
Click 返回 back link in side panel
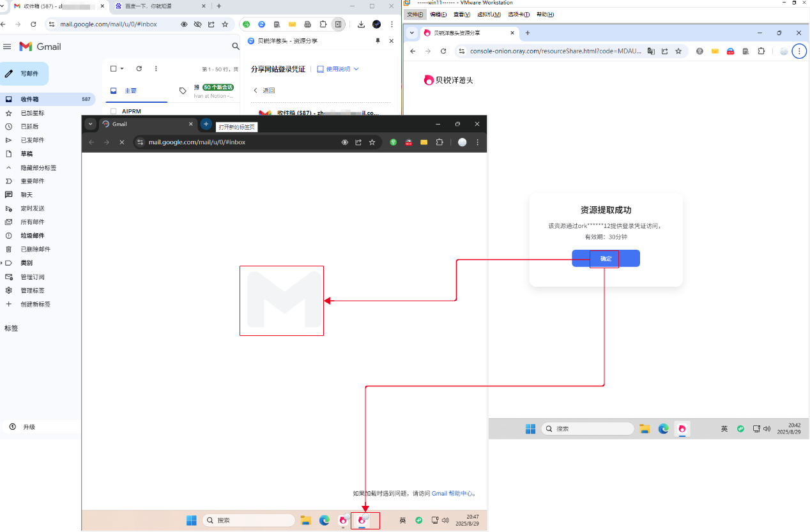pos(264,91)
